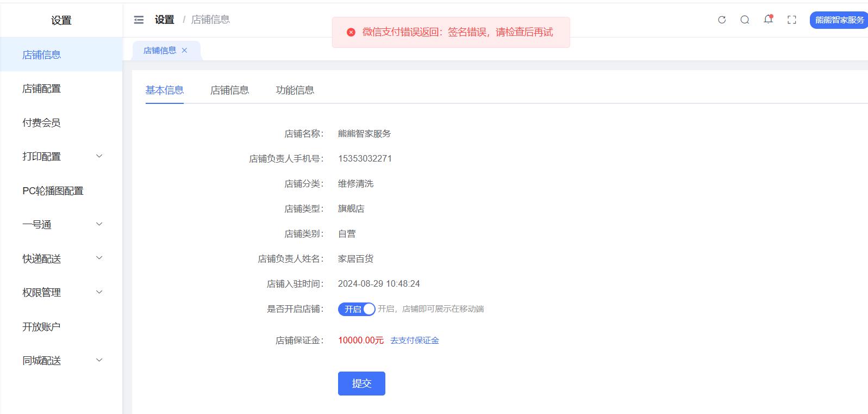Click the 提交 button
This screenshot has width=868, height=414.
pyautogui.click(x=361, y=384)
